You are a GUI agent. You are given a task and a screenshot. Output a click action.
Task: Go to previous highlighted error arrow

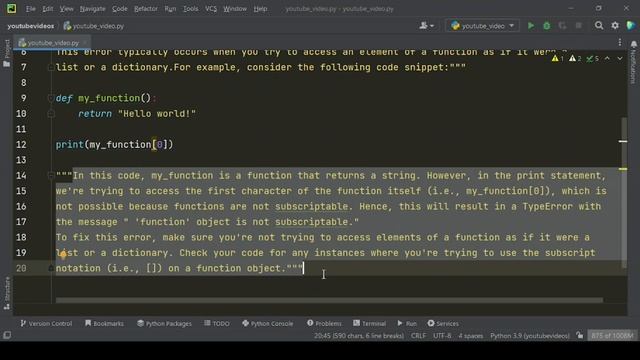pos(607,59)
